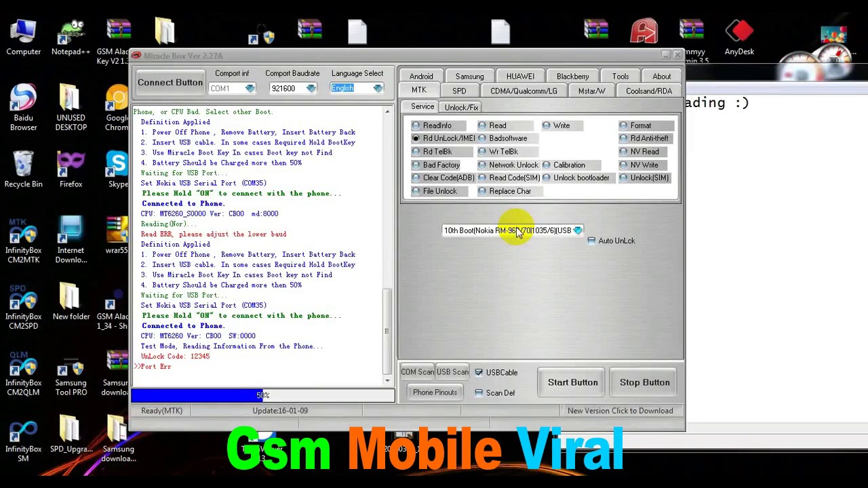The image size is (868, 488).
Task: Launch Firefox from the desktop
Action: point(71,169)
